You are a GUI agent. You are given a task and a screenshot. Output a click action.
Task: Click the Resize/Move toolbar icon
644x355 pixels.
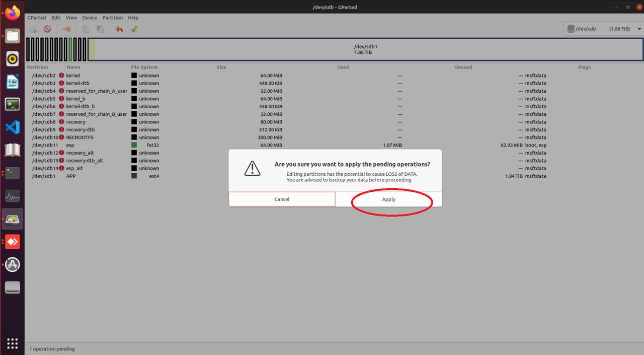pyautogui.click(x=66, y=29)
